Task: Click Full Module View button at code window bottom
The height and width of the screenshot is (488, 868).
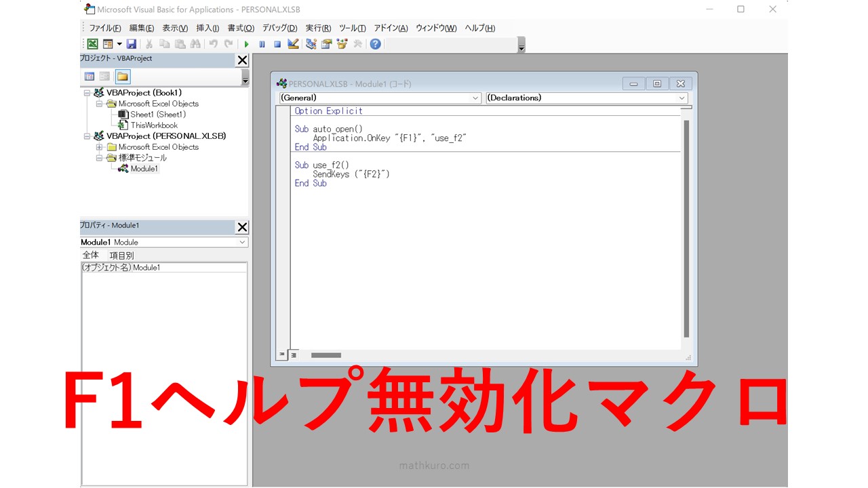Action: (x=294, y=354)
